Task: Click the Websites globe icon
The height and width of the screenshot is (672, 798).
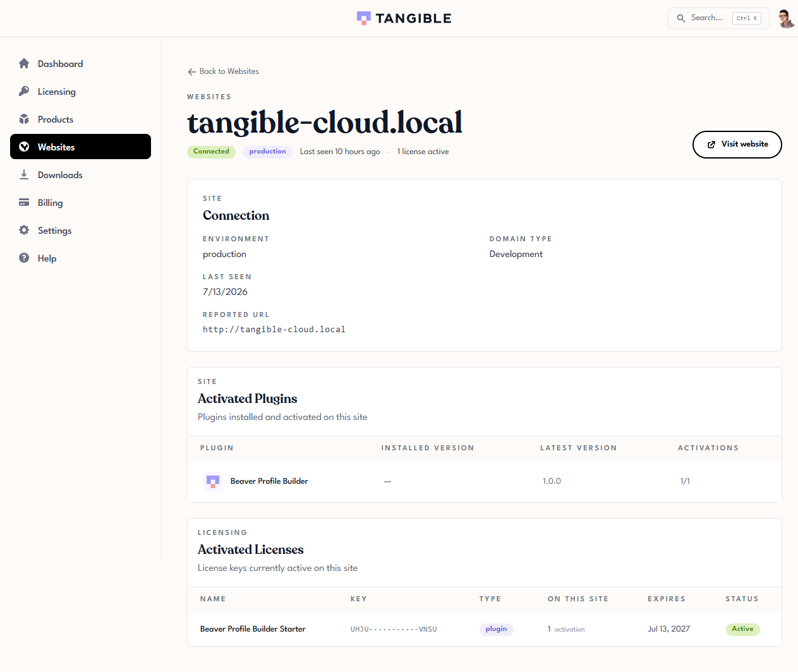Action: [x=24, y=147]
